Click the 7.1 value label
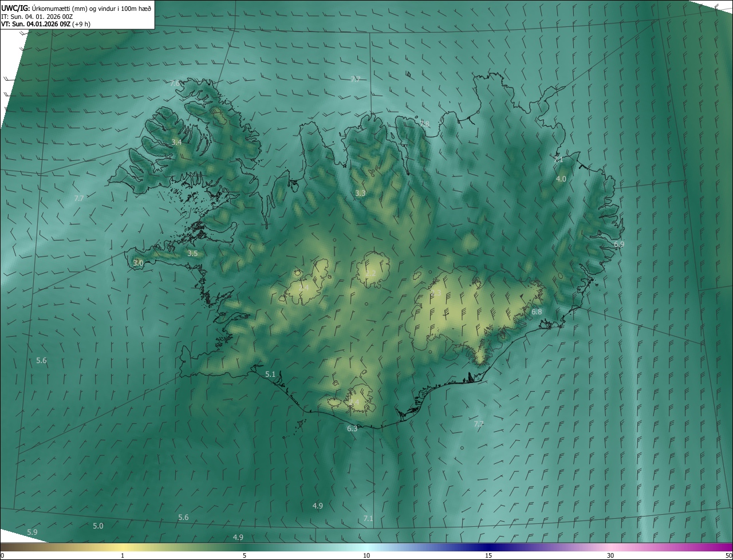The width and height of the screenshot is (733, 560). coord(368,518)
